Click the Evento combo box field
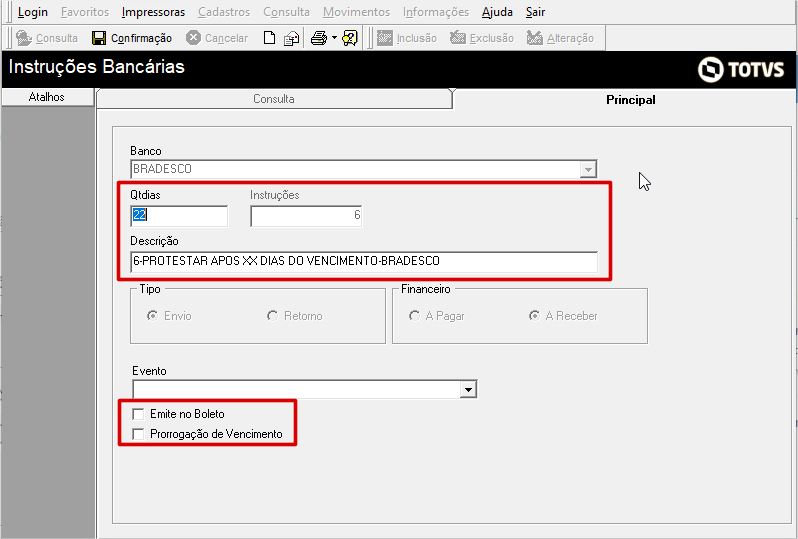The image size is (798, 539). (304, 389)
